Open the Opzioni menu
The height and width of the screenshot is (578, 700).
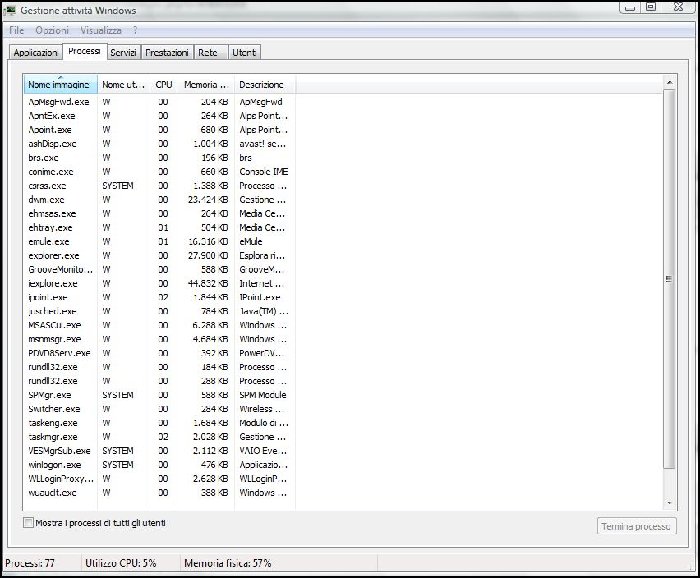52,30
